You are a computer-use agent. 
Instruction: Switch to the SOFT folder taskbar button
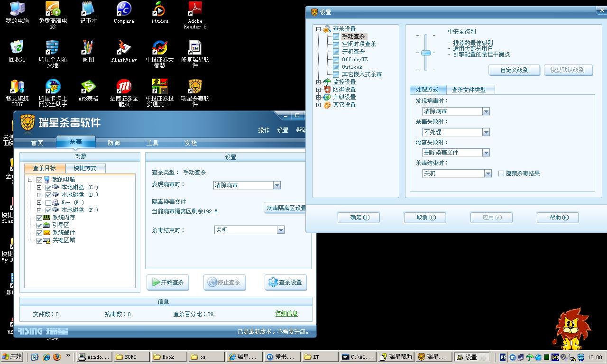131,357
